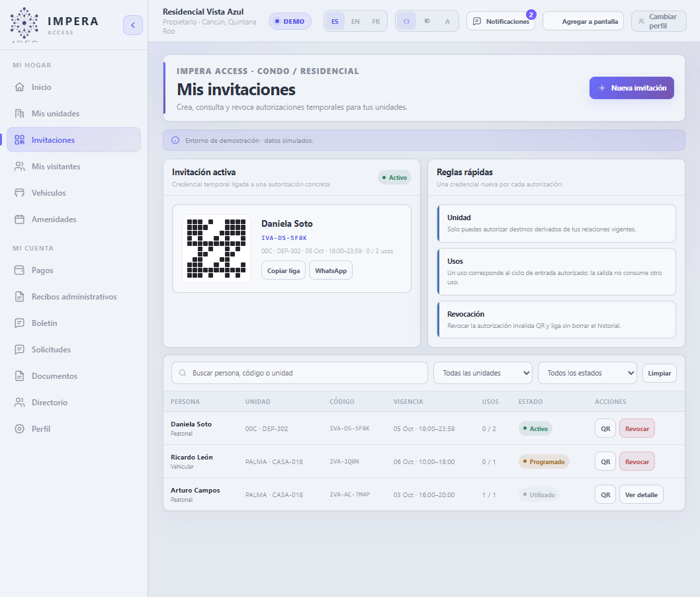Collapse the sidebar with the chevron button
Screen dimensions: 700x597
coord(132,25)
